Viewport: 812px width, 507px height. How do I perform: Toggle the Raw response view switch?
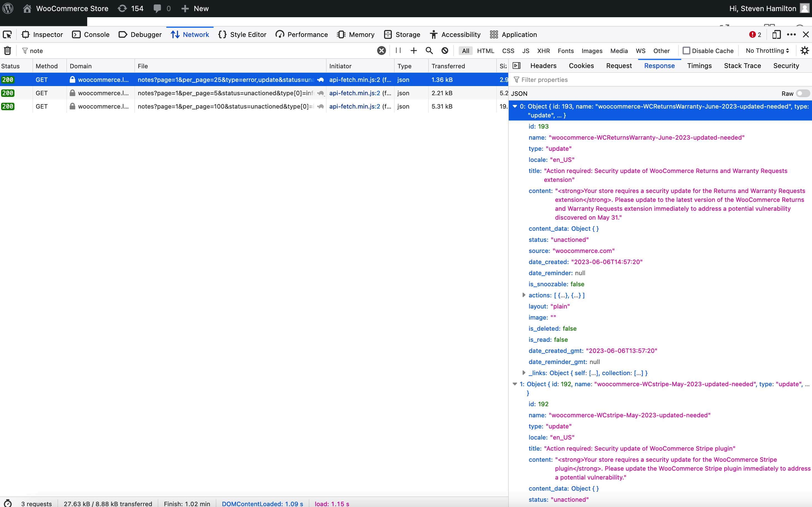(802, 94)
